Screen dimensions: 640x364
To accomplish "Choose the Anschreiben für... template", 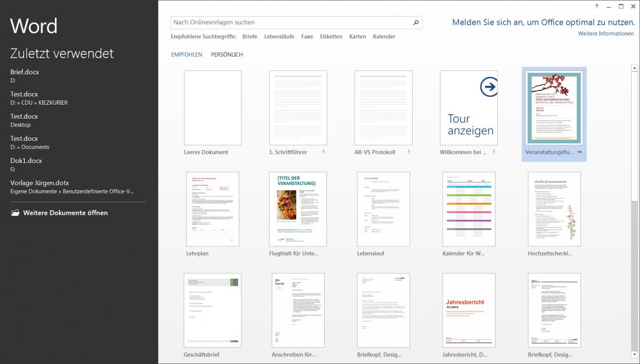I will click(298, 310).
